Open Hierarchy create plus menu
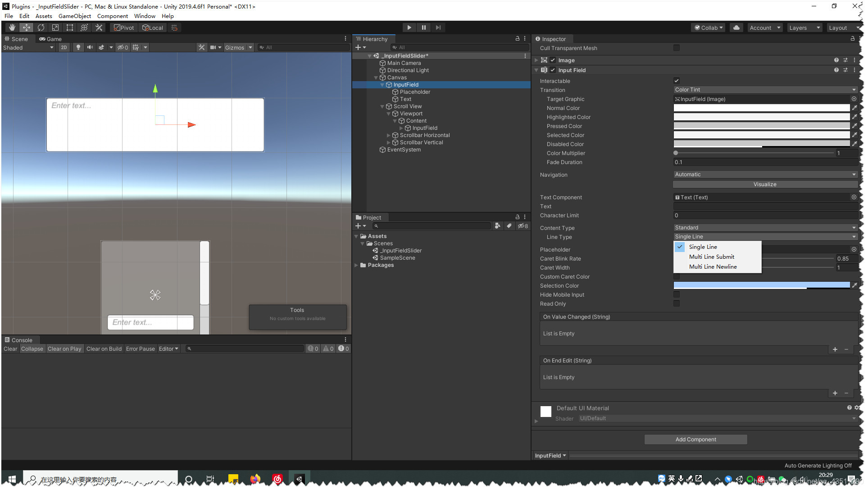 click(x=360, y=47)
